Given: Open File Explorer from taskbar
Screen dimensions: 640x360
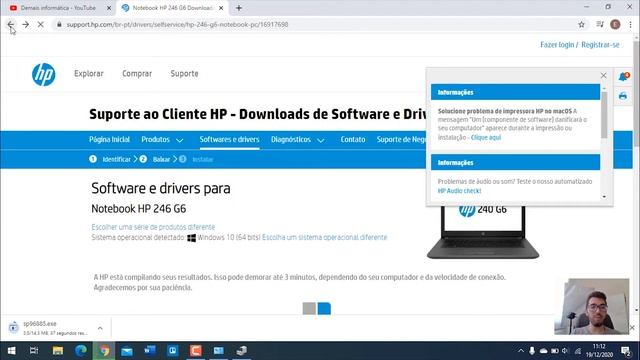Looking at the screenshot, I should (x=58, y=351).
